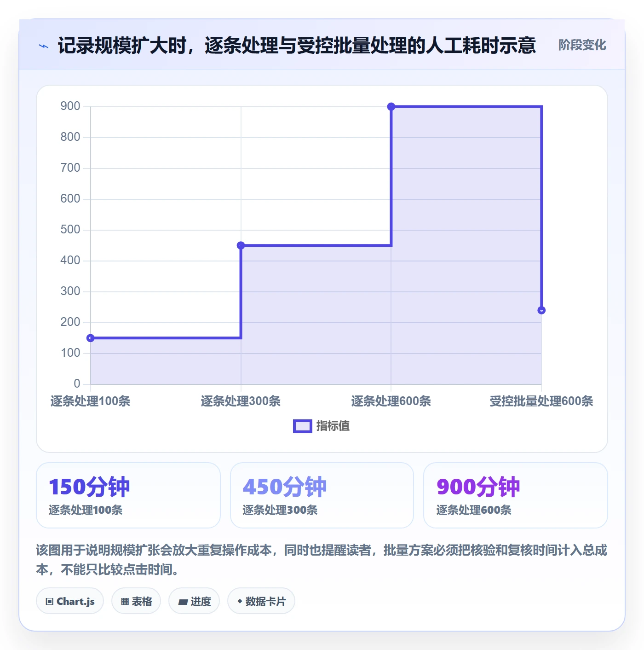644x650 pixels.
Task: Click the y-axis label 500
Action: click(x=70, y=230)
